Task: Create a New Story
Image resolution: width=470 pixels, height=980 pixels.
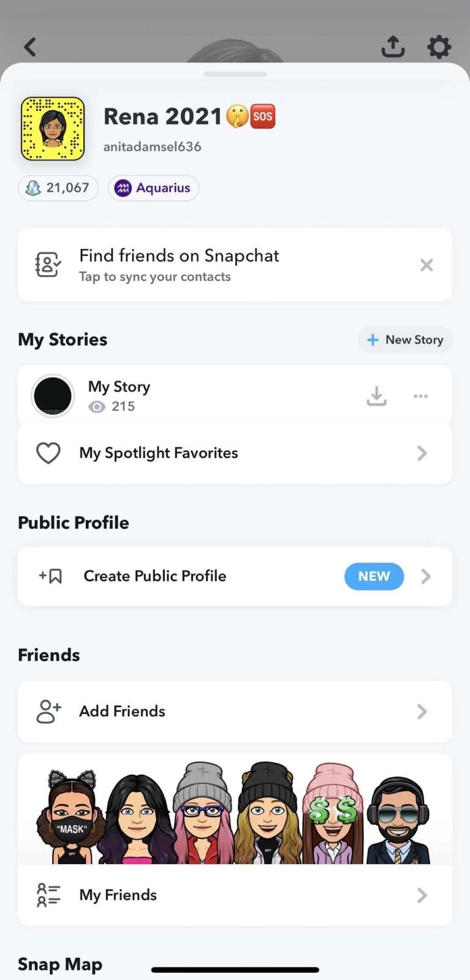Action: 405,340
